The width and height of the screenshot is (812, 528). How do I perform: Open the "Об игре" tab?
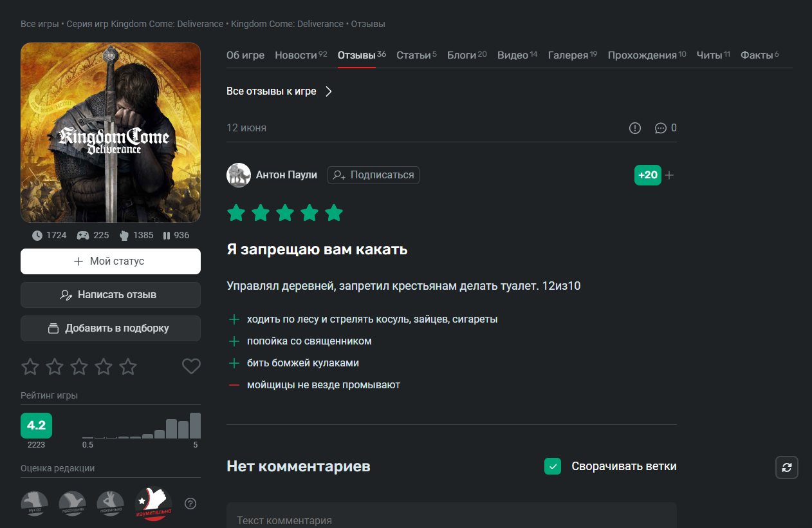(246, 55)
